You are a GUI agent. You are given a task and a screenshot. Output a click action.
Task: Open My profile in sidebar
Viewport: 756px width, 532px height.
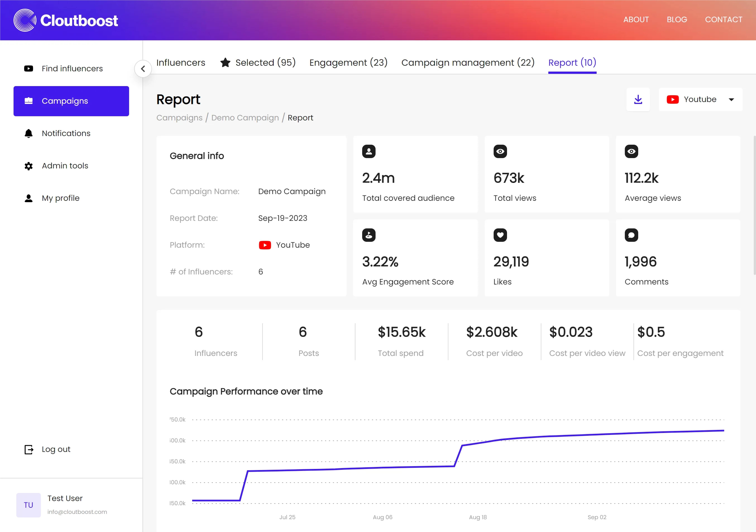[71, 198]
